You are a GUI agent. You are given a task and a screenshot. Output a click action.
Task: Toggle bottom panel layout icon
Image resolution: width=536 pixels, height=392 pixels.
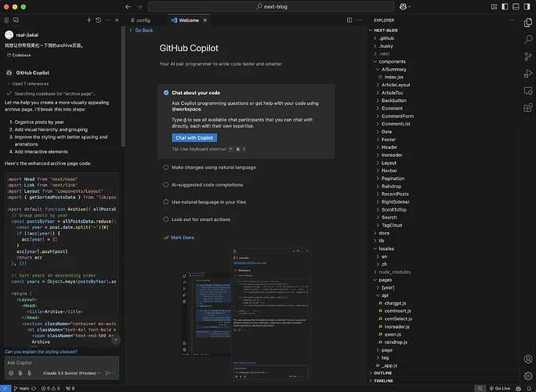[x=516, y=6]
